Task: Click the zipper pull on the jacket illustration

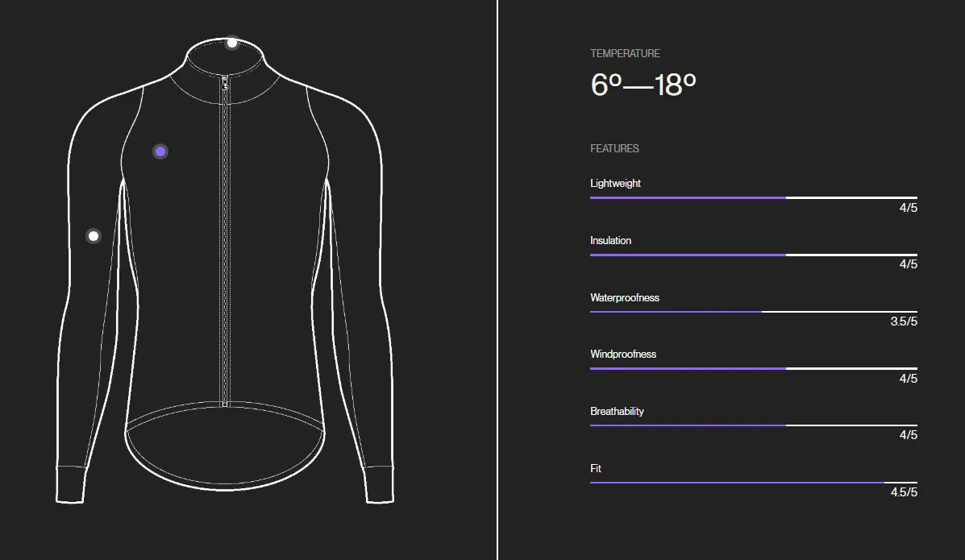Action: click(225, 83)
